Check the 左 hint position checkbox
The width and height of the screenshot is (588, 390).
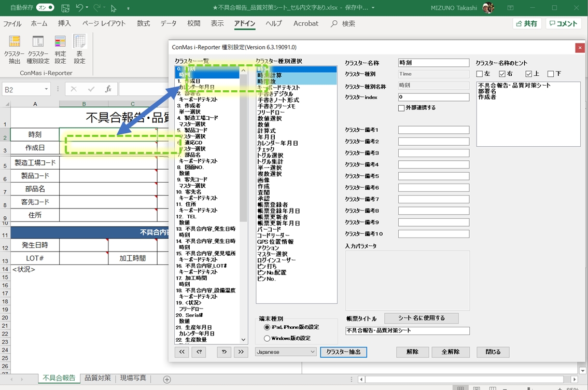480,74
